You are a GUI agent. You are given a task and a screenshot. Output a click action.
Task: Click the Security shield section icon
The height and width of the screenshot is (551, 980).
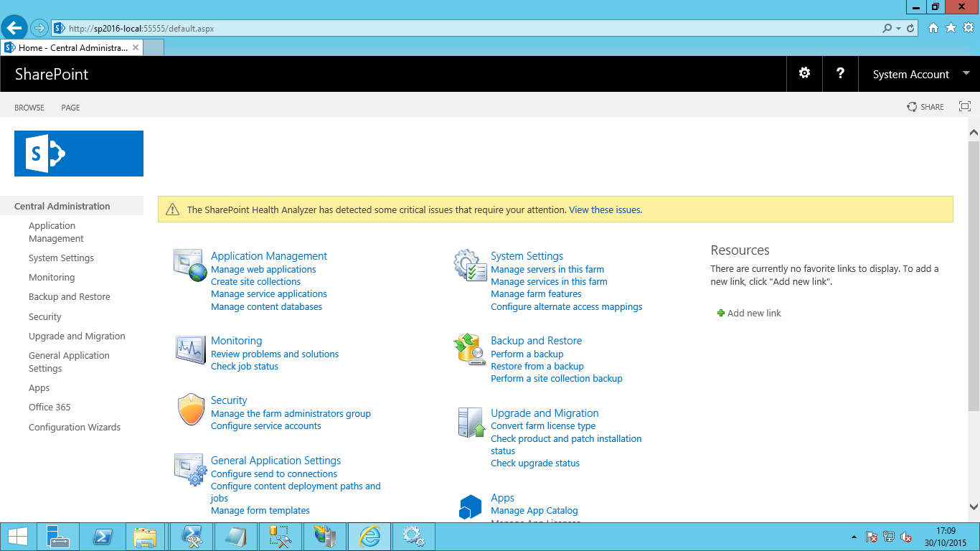coord(191,410)
